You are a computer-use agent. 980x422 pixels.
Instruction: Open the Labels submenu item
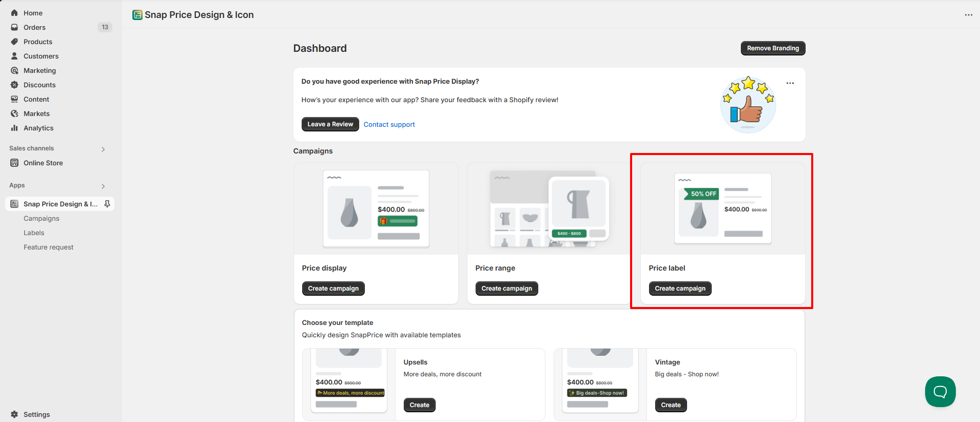click(34, 233)
